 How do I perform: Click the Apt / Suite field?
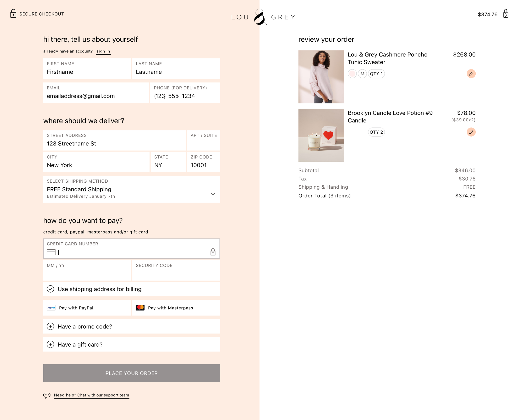tap(204, 140)
